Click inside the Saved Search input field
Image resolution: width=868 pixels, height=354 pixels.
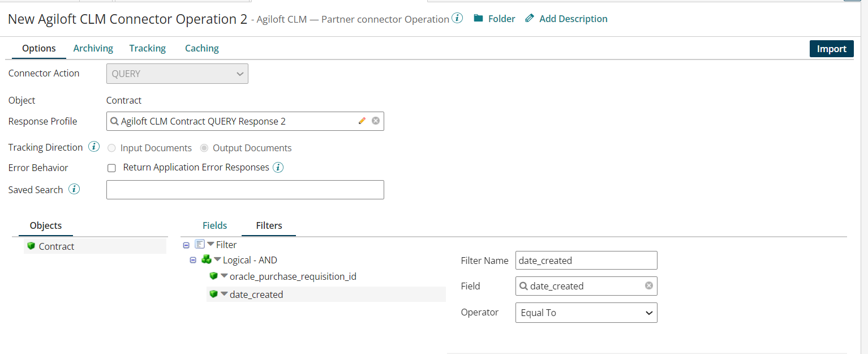pyautogui.click(x=245, y=189)
